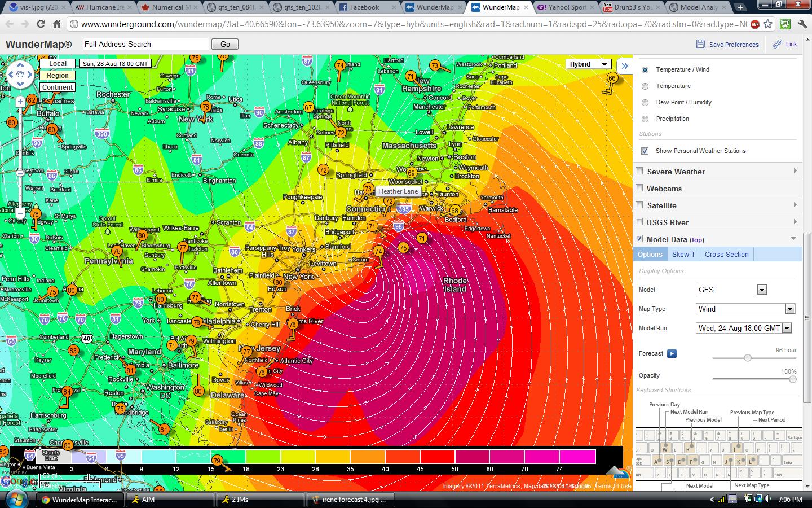Uncheck Show Personal Weather Stations
This screenshot has width=812, height=508.
pos(645,151)
